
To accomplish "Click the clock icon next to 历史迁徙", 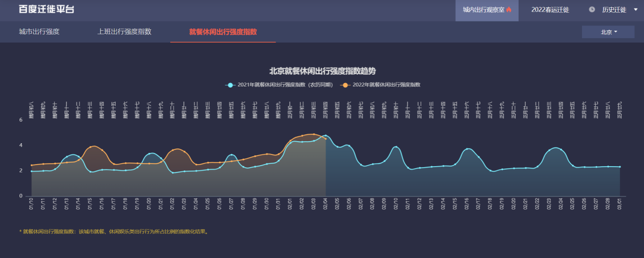I will (592, 10).
